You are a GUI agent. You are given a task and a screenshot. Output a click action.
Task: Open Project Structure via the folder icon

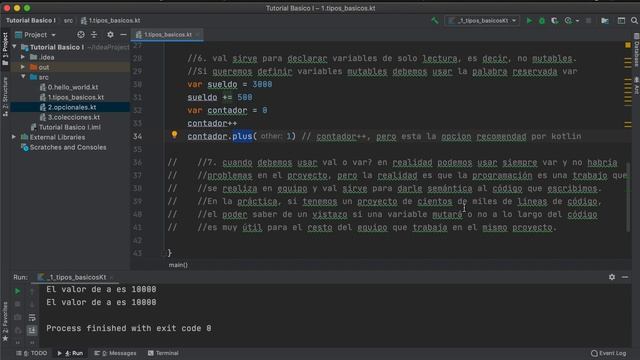(x=605, y=20)
